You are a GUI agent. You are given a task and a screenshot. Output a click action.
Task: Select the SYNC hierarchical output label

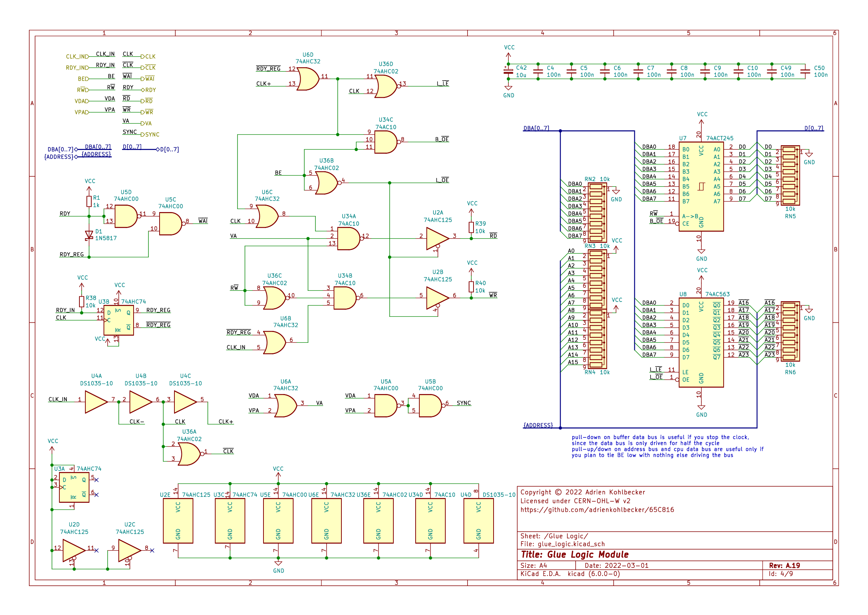pyautogui.click(x=150, y=134)
